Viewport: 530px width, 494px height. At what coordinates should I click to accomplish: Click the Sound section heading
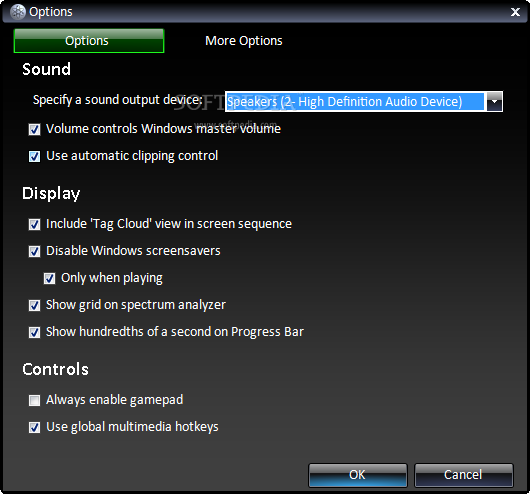46,69
